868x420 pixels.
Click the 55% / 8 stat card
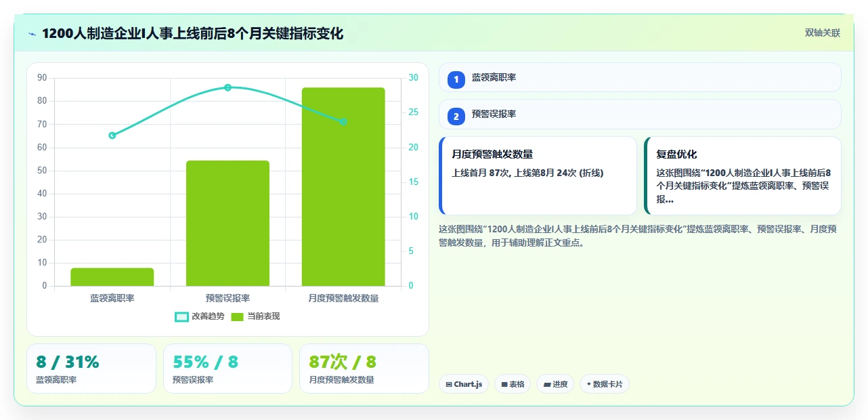tap(227, 369)
